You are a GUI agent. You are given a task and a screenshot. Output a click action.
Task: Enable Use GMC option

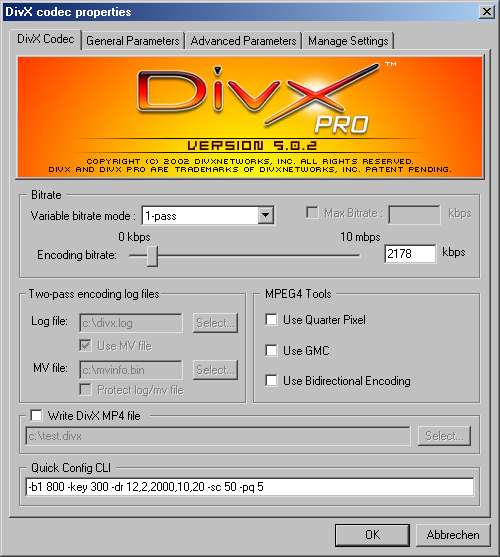click(271, 350)
